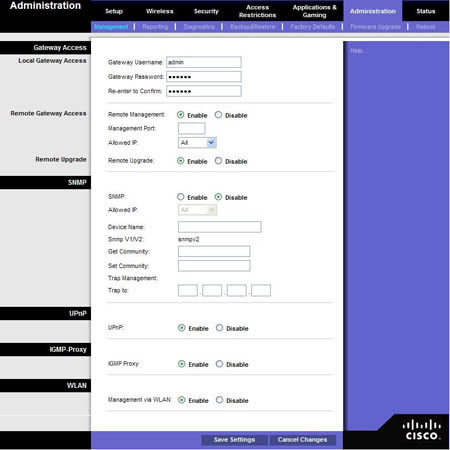The image size is (450, 450).
Task: Disable UPnP radio button
Action: (219, 328)
